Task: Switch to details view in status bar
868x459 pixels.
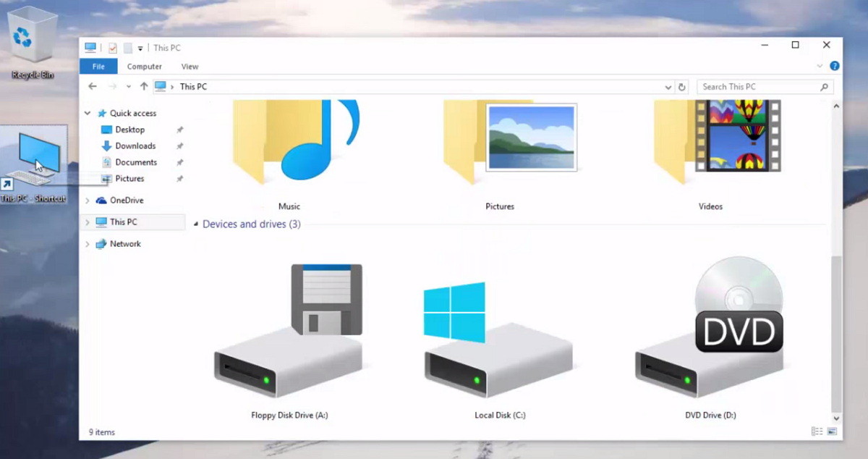Action: pyautogui.click(x=817, y=432)
